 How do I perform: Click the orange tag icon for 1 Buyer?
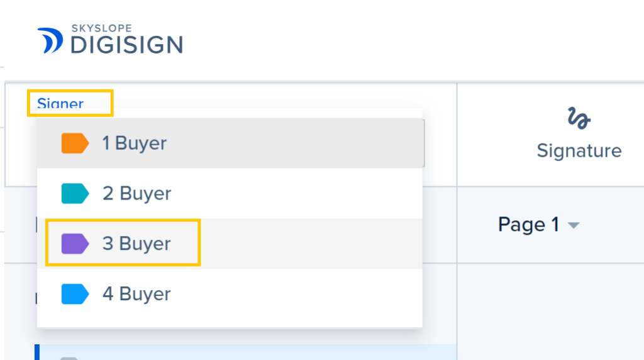click(75, 143)
